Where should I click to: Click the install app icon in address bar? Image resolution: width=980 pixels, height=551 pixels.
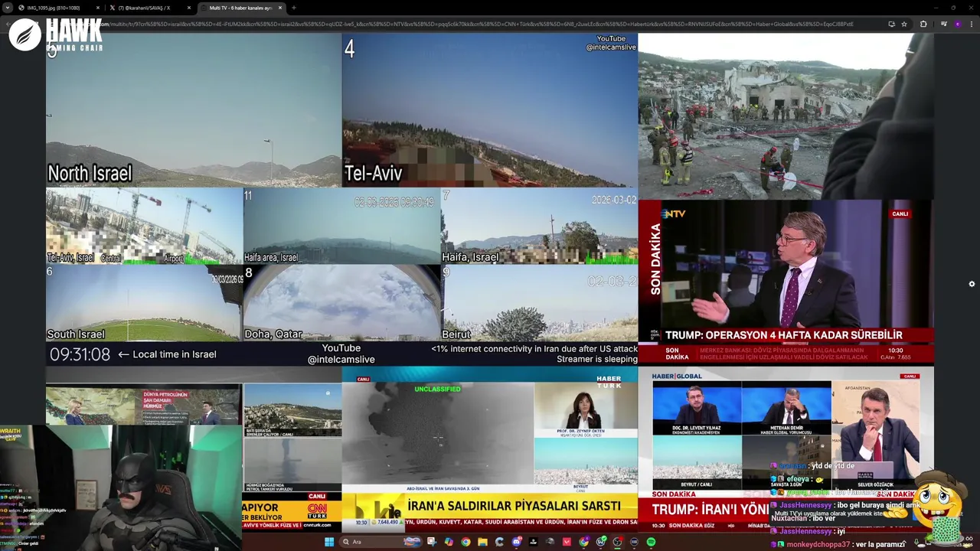[891, 24]
